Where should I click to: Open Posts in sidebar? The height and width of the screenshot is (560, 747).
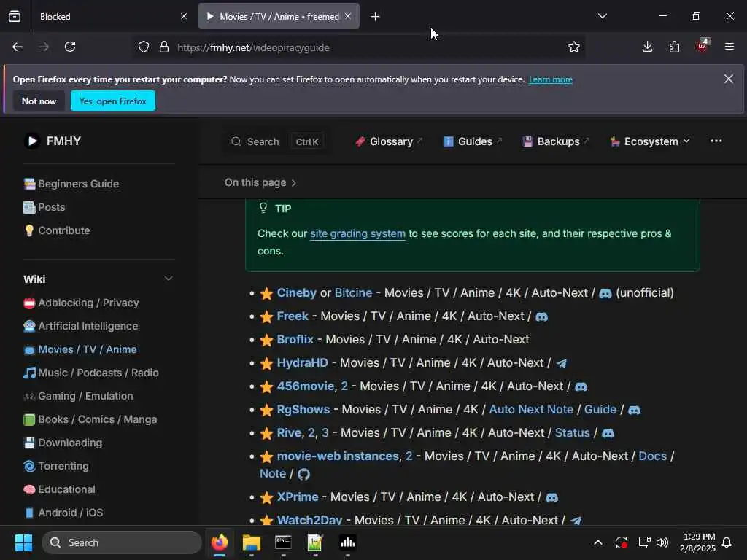pyautogui.click(x=44, y=207)
